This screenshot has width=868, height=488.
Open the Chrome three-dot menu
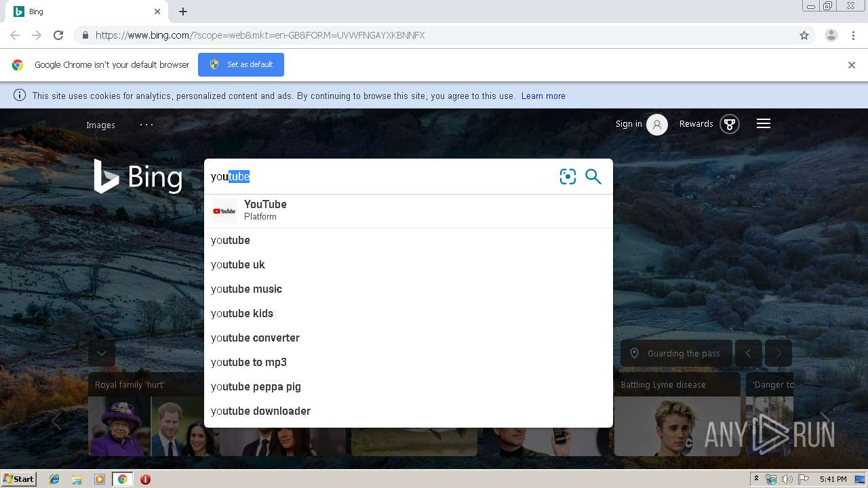point(853,35)
